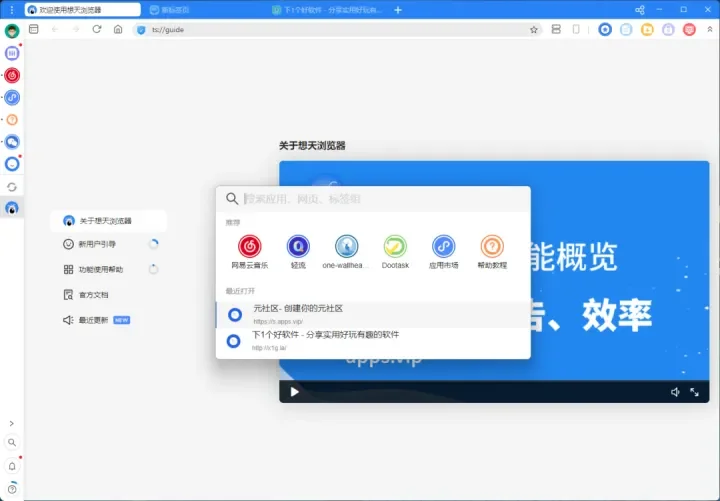Image resolution: width=720 pixels, height=501 pixels.
Task: Click the progress ring beside 新用户引导
Action: coord(153,244)
